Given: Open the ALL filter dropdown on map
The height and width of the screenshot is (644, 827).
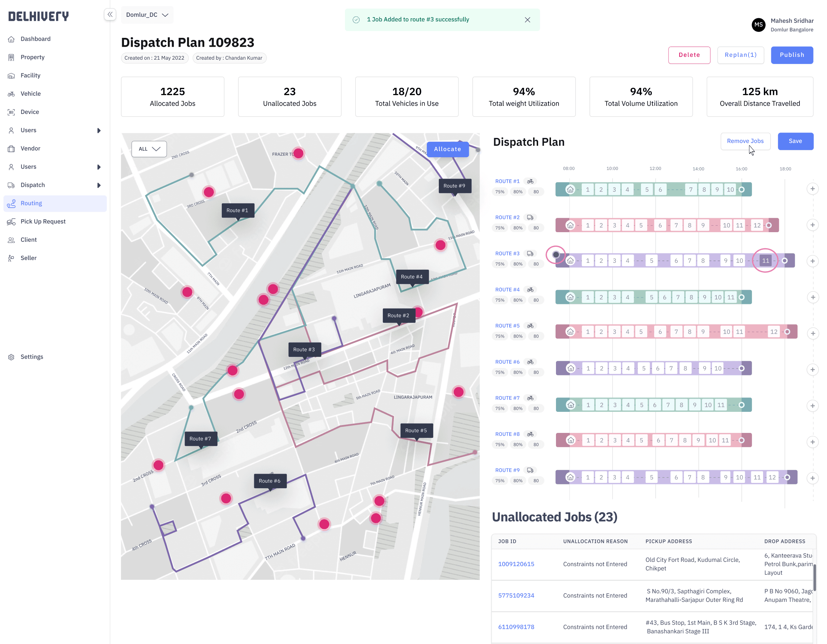Looking at the screenshot, I should pos(149,149).
